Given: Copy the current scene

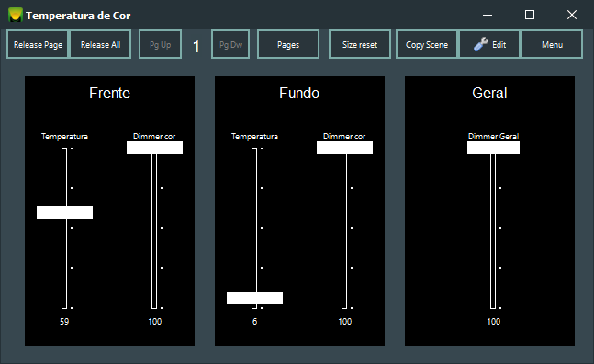Looking at the screenshot, I should coord(427,44).
